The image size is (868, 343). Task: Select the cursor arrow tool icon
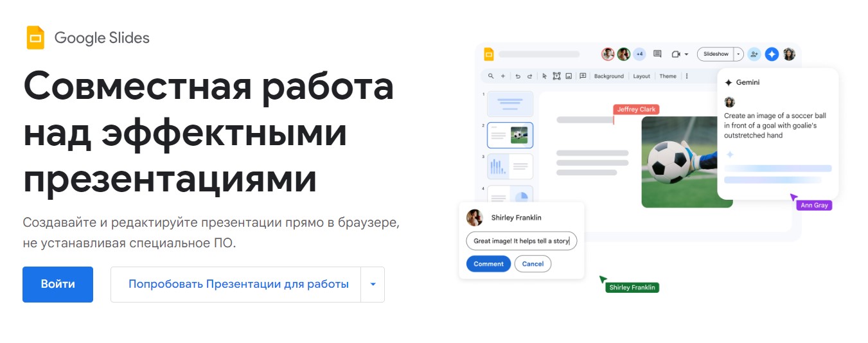tap(544, 76)
